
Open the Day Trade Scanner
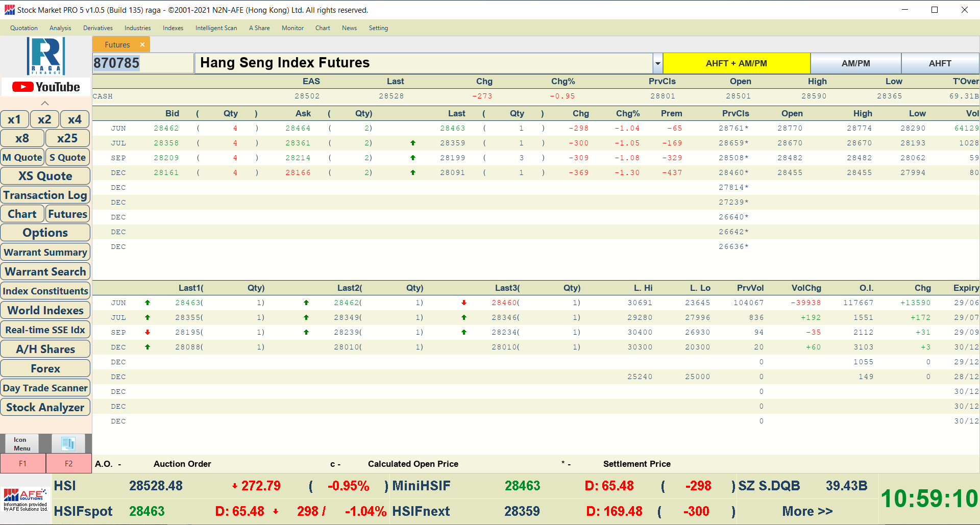[45, 388]
